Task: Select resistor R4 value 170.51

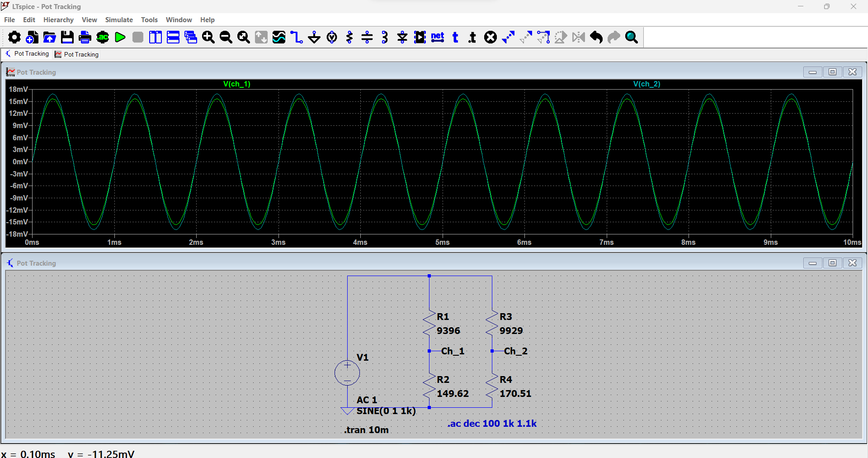Action: pyautogui.click(x=515, y=394)
